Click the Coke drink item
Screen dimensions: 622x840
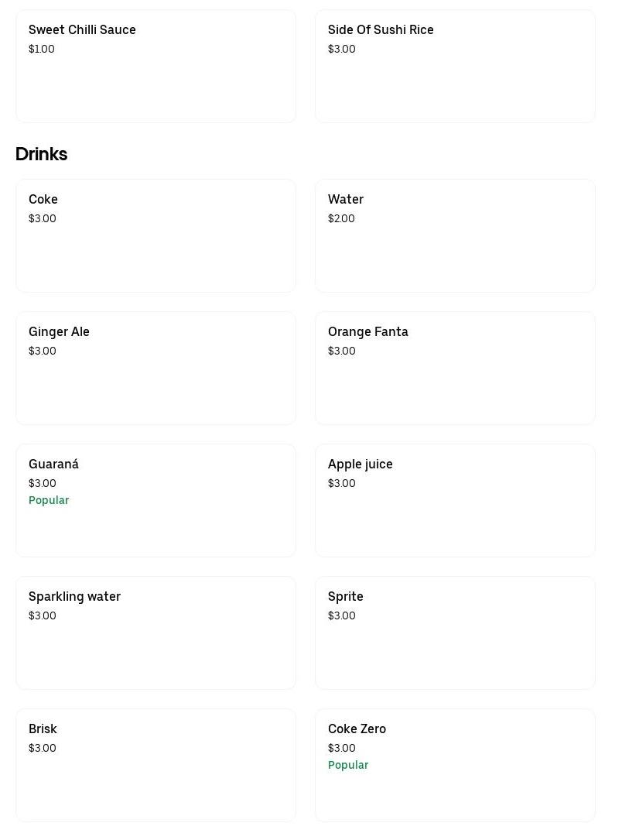[x=155, y=235]
